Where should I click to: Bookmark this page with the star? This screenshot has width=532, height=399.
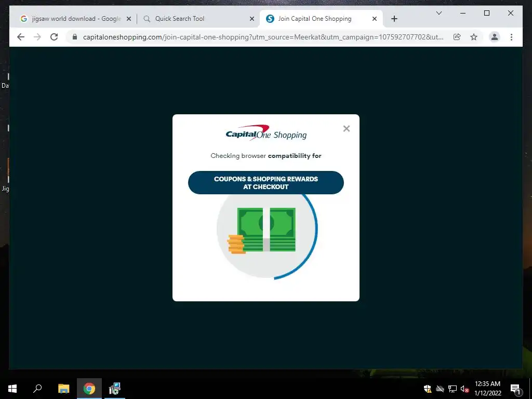[474, 37]
